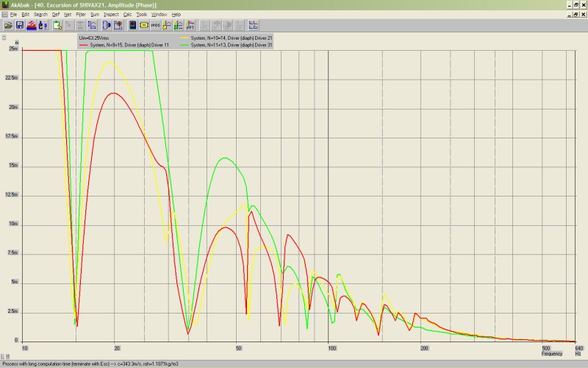Screen dimensions: 588x368
Task: Click the sin(x) toolbar icon
Action: click(x=155, y=25)
